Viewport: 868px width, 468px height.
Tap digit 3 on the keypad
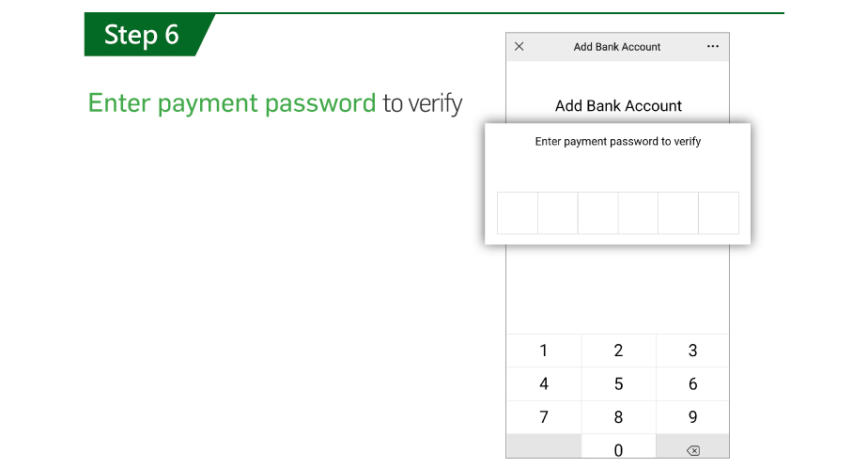click(x=692, y=351)
